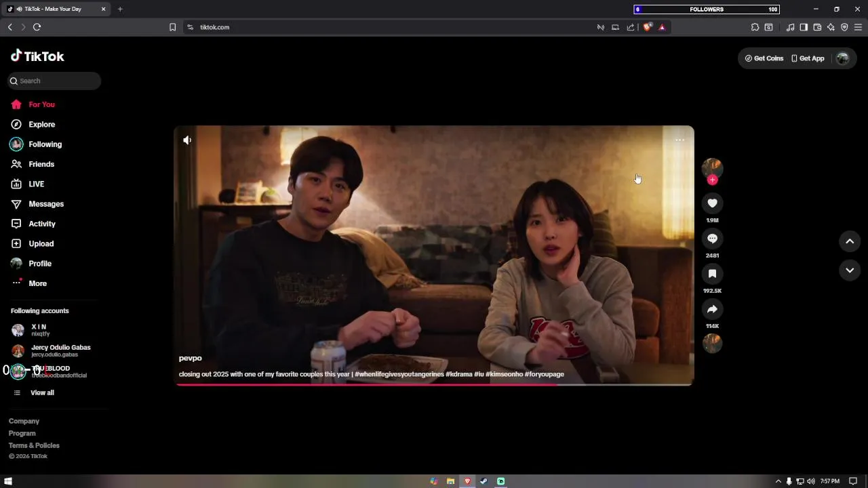Open the #whenlifegivesyoutangerines hashtag

pyautogui.click(x=399, y=374)
